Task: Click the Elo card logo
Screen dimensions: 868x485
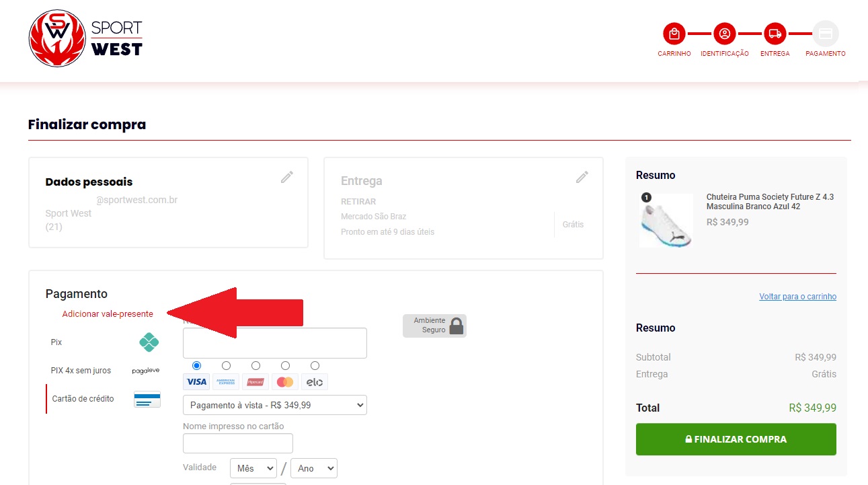Action: (315, 382)
